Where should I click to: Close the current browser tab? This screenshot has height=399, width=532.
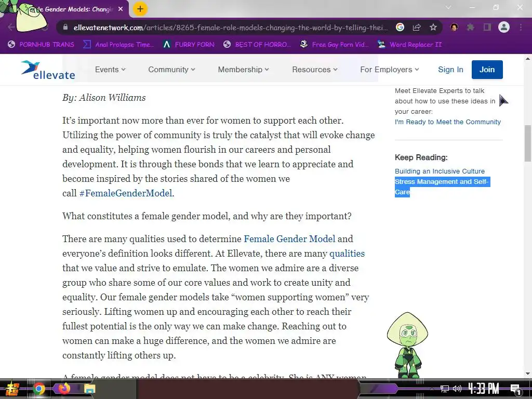[121, 9]
